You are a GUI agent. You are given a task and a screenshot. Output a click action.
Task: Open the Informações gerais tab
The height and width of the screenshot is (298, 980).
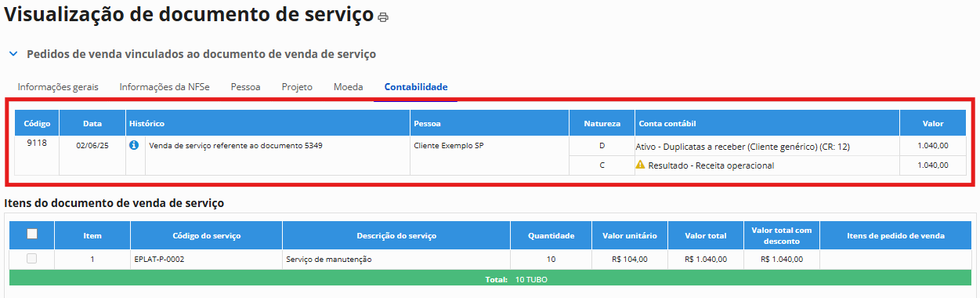pyautogui.click(x=58, y=87)
